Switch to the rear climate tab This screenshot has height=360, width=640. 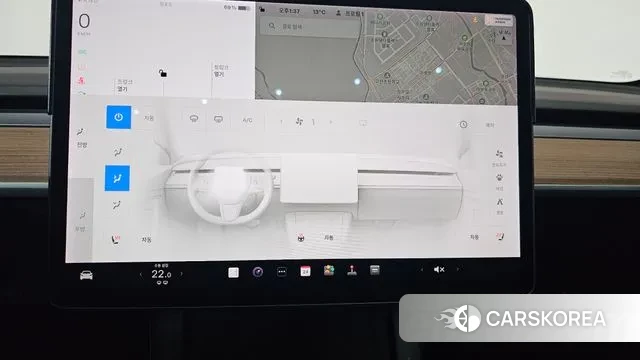coord(81,220)
